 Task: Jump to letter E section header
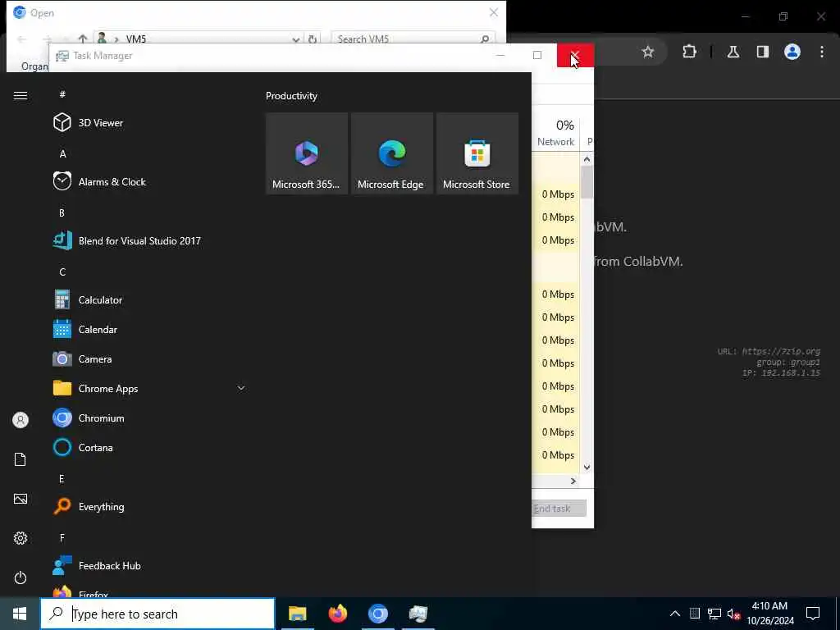point(62,479)
